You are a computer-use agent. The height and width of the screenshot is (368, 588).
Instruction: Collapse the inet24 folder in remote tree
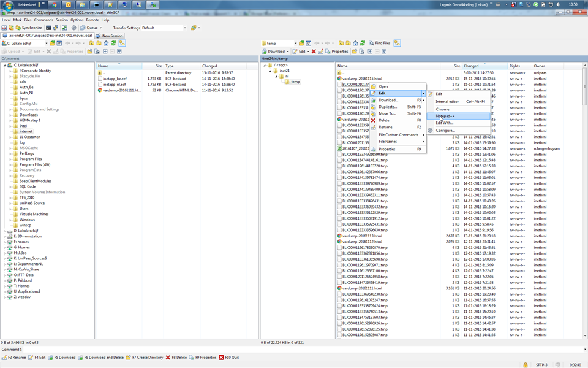coord(271,71)
